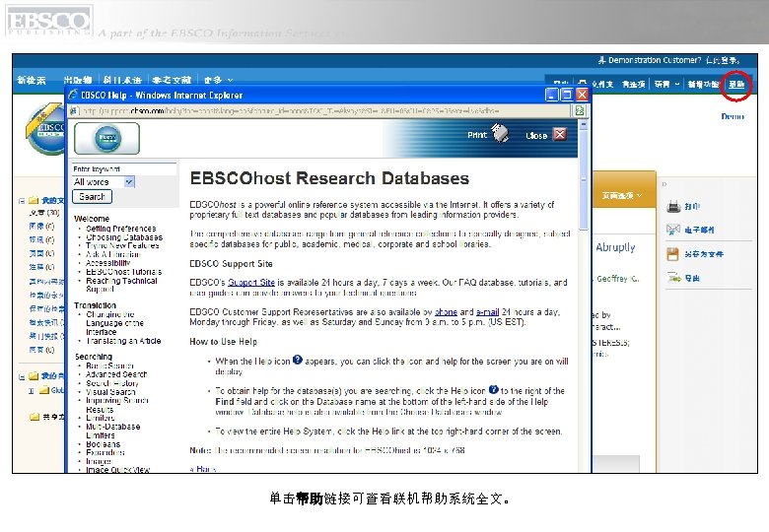Viewport: 769px width, 532px height.
Task: Click the printer icon in the background tools panel
Action: pos(673,206)
